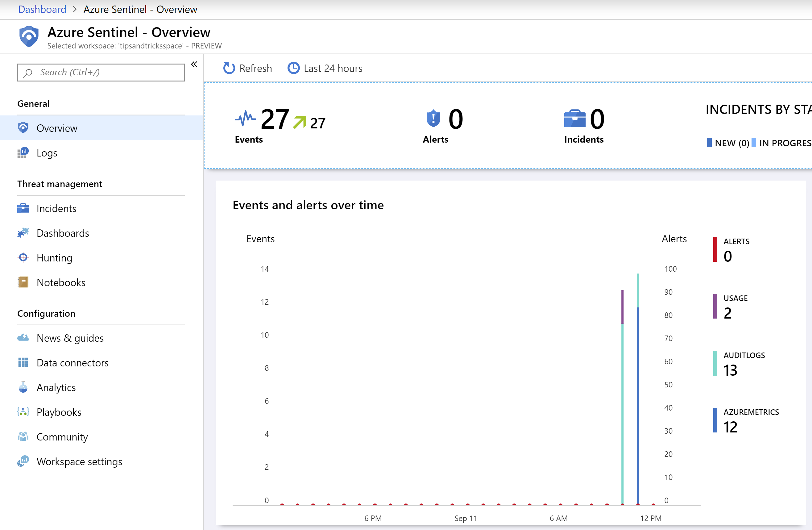Open Notebooks from the sidebar
The width and height of the screenshot is (812, 530).
(x=102, y=282)
